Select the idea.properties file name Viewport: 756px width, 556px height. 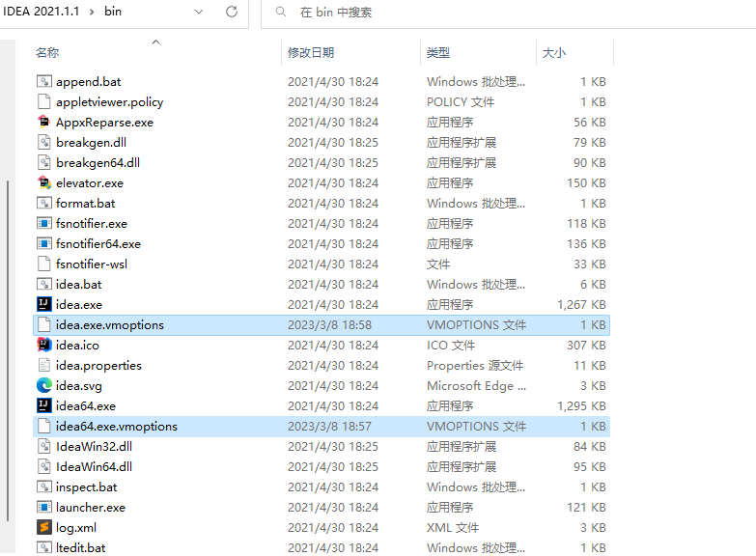(98, 366)
